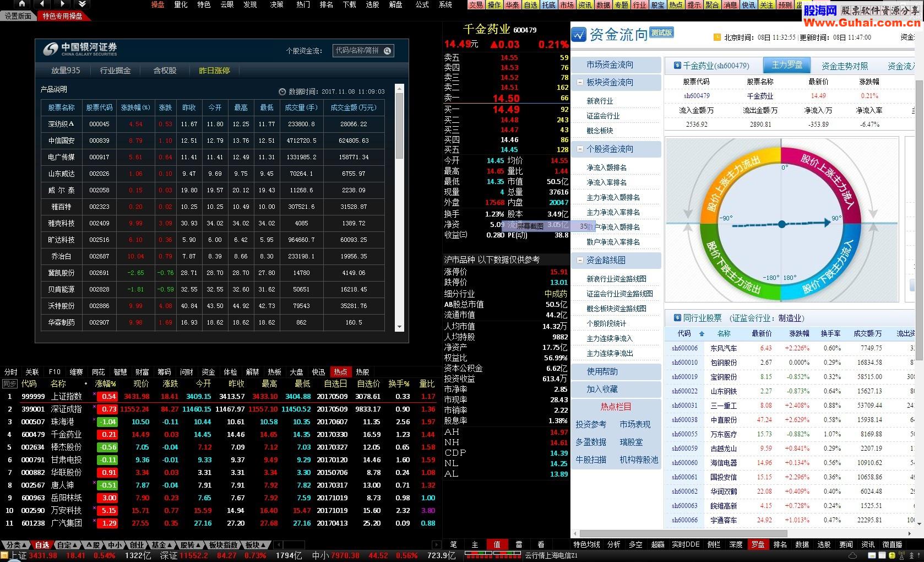Collapse the 资金路线图 section

[x=580, y=260]
